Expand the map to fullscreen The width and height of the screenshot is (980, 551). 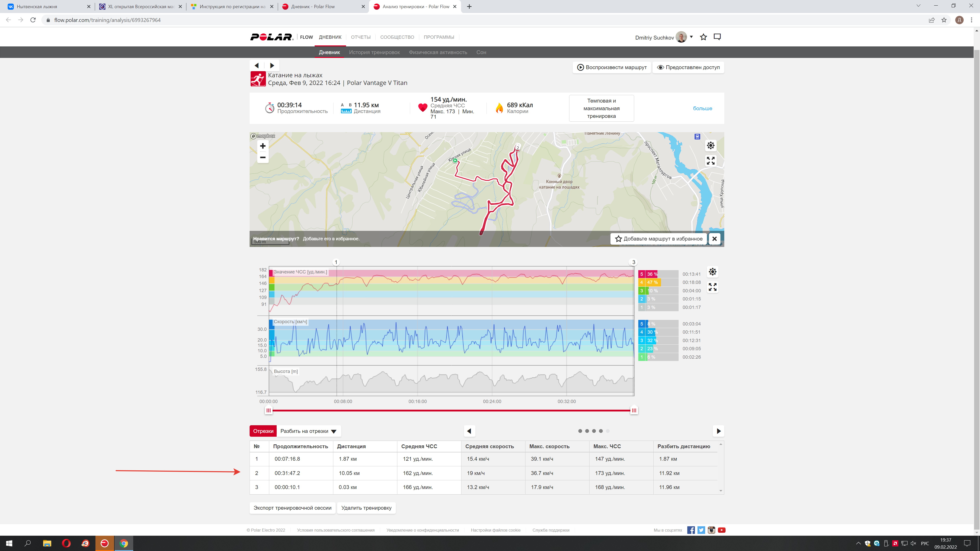click(710, 161)
